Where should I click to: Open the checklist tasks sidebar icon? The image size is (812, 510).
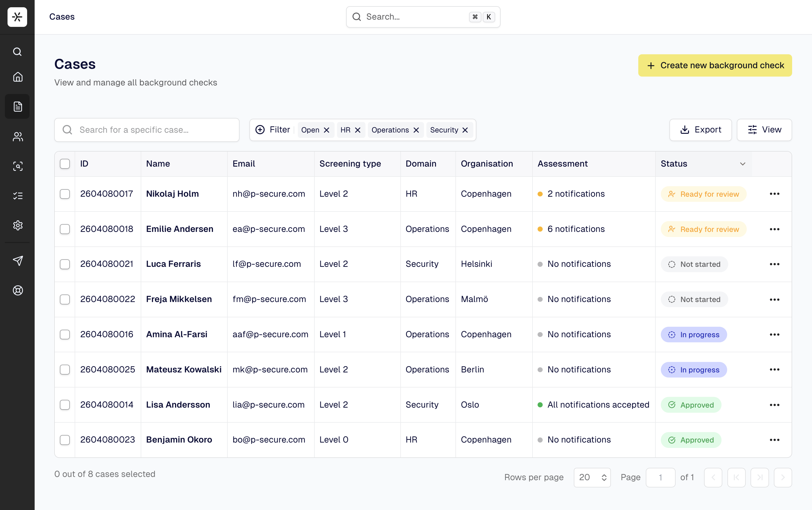[17, 196]
